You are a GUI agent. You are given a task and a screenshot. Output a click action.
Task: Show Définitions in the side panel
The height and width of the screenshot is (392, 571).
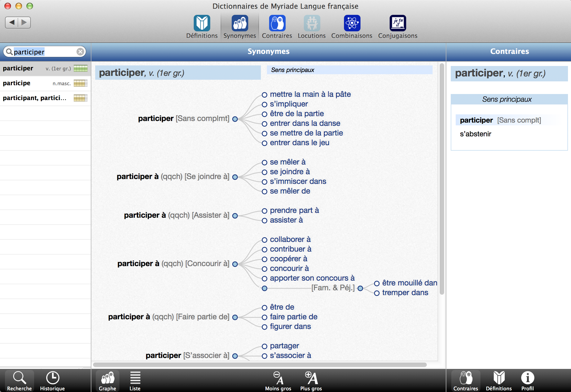(499, 381)
